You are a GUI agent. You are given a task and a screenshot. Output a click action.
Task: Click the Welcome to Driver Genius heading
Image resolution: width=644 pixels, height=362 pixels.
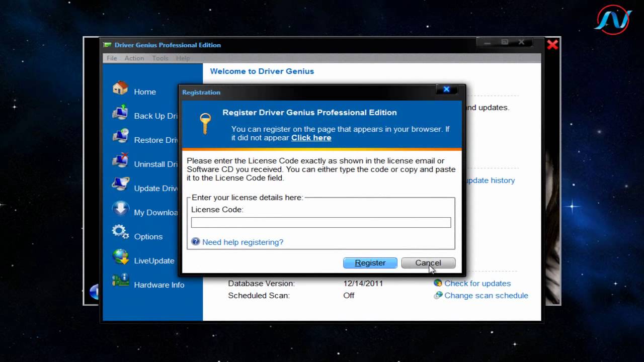(x=262, y=71)
